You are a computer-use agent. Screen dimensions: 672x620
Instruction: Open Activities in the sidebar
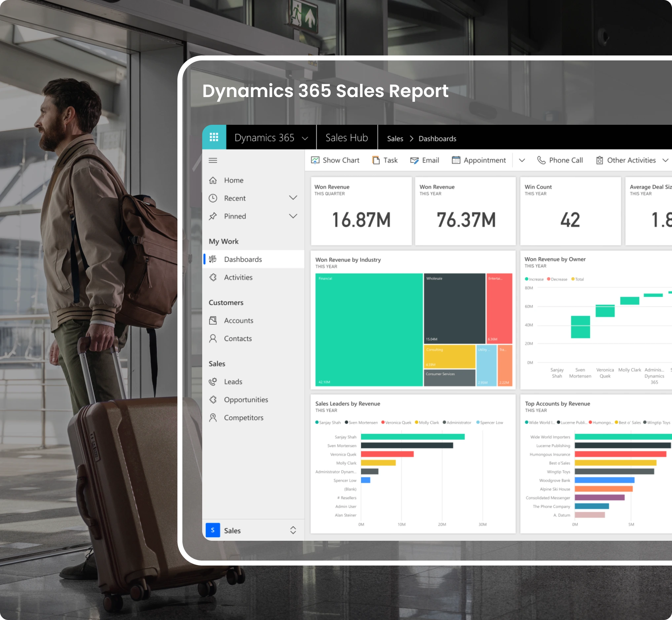253,277
